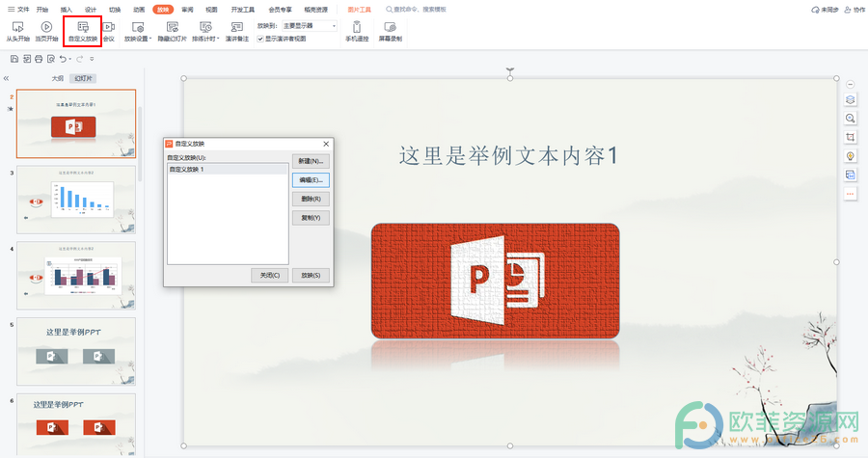The image size is (868, 458).
Task: Select '自定义放映 1' in the list
Action: [x=228, y=170]
